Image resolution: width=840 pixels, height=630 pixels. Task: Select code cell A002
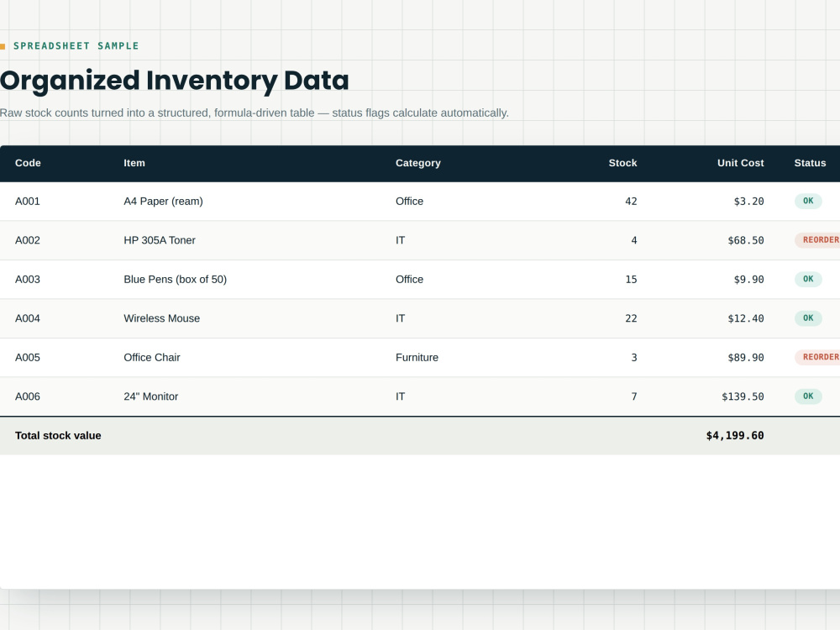click(x=28, y=240)
